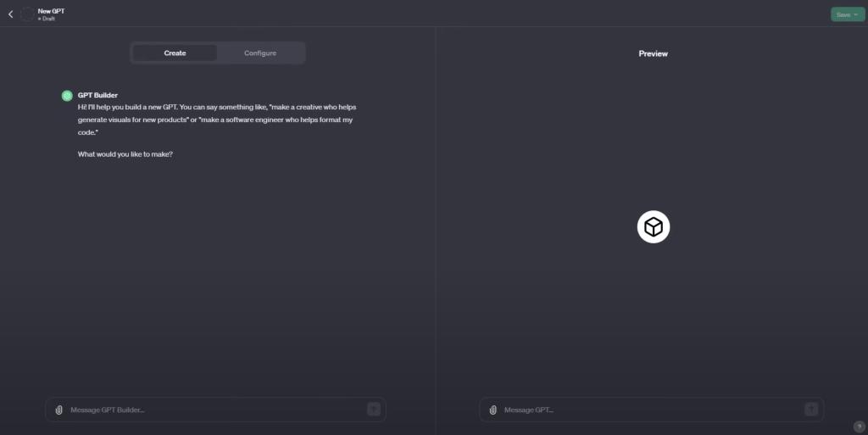The image size is (868, 435).
Task: Focus the Message GPT Builder input field
Action: point(216,410)
